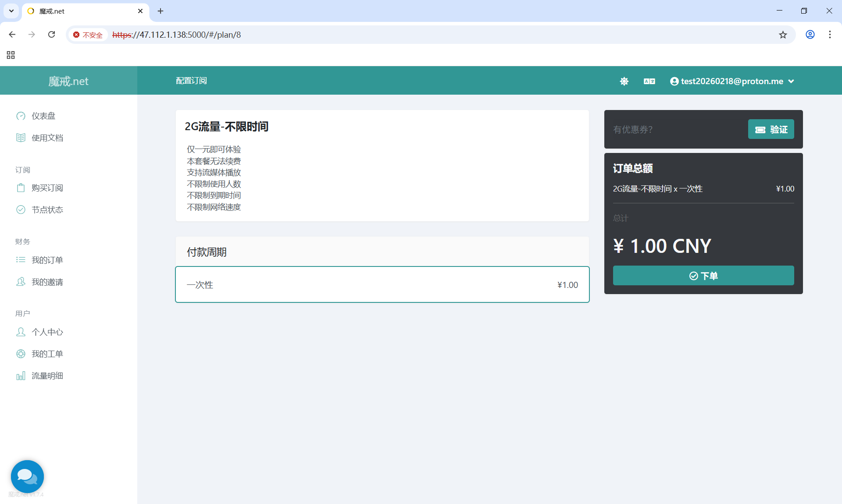Open 我的订单 orders list
Viewport: 842px width, 504px height.
[47, 260]
